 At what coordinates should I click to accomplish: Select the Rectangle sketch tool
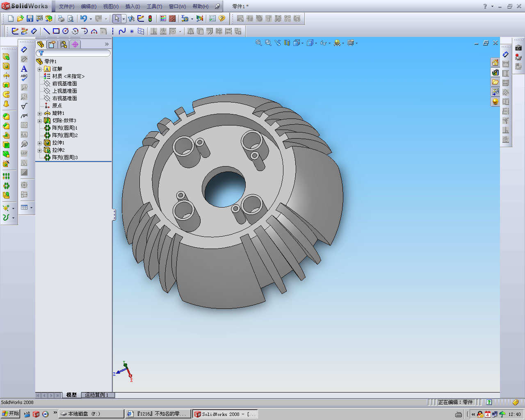click(x=56, y=31)
